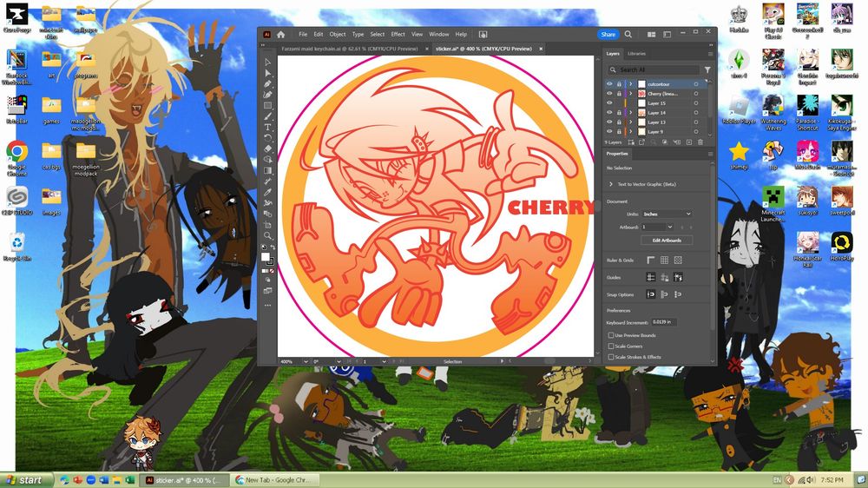The width and height of the screenshot is (868, 488).
Task: Click the Edit Artboards button
Action: click(667, 241)
